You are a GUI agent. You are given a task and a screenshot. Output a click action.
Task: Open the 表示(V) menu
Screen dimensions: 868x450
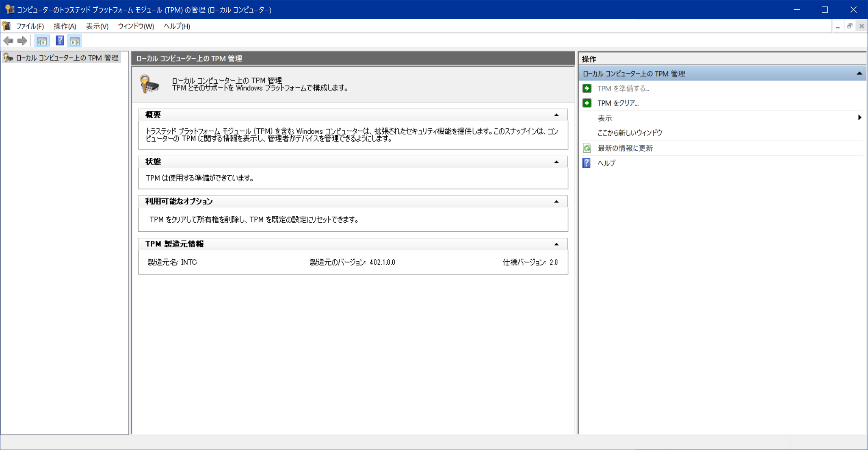(x=97, y=26)
